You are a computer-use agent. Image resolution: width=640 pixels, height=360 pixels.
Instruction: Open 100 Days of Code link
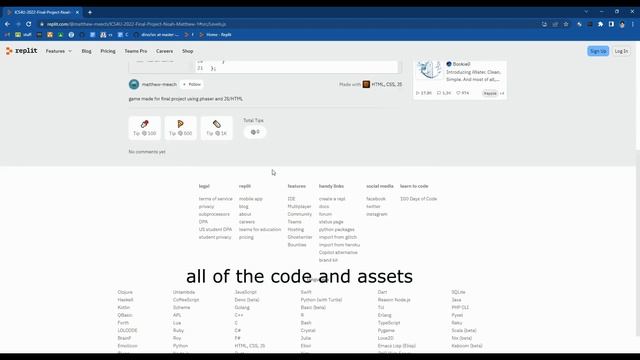[x=418, y=199]
